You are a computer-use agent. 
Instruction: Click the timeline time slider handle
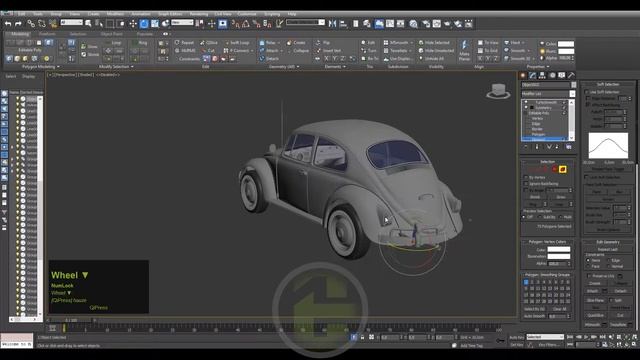click(x=71, y=320)
